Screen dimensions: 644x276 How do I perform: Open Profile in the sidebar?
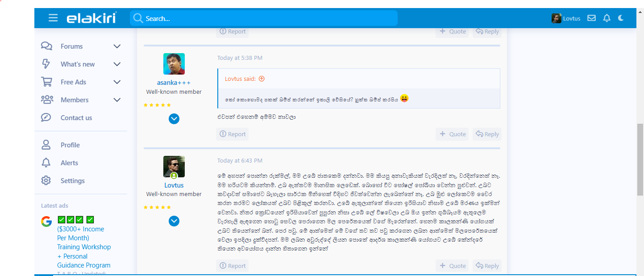70,145
